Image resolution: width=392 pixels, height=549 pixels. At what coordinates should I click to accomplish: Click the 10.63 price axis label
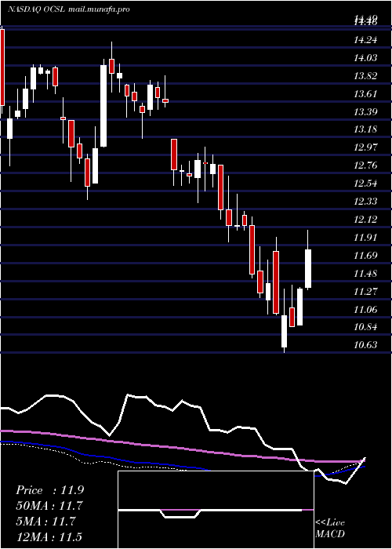(366, 345)
